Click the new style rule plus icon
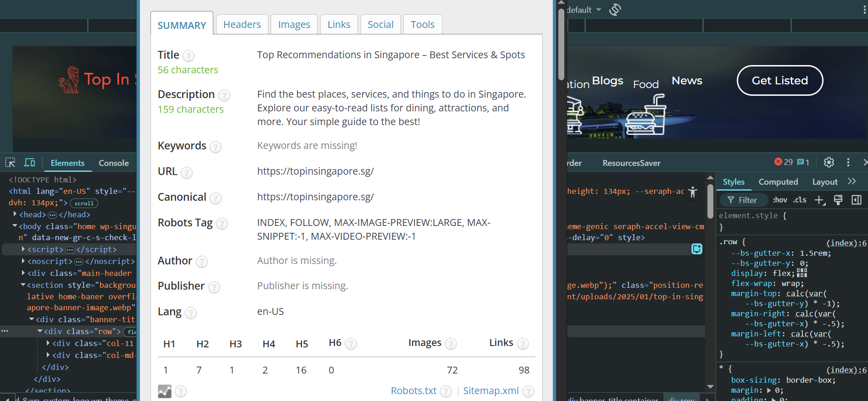The height and width of the screenshot is (401, 868). (x=819, y=200)
